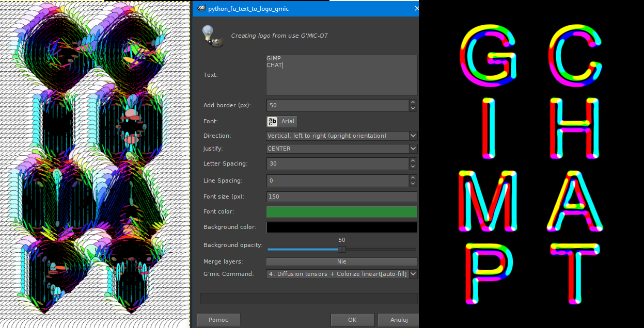Click the Add border value field

click(x=337, y=105)
